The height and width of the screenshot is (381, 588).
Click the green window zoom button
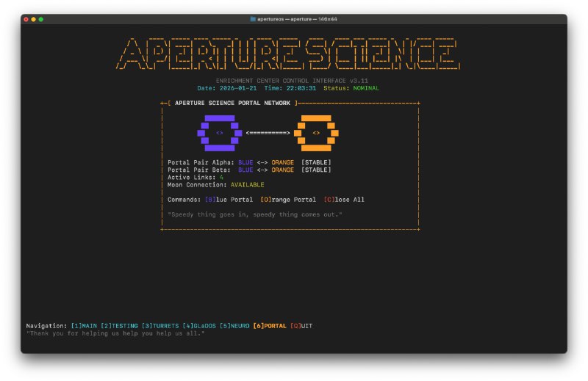click(x=41, y=19)
